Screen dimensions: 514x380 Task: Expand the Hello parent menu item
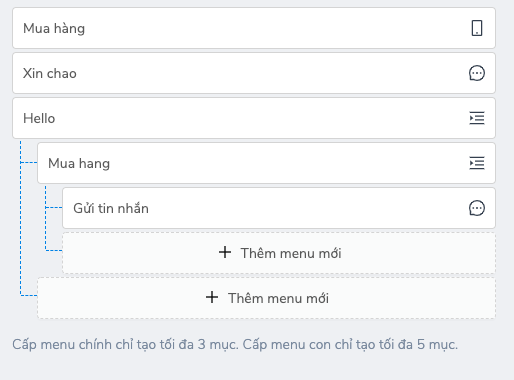coord(254,118)
